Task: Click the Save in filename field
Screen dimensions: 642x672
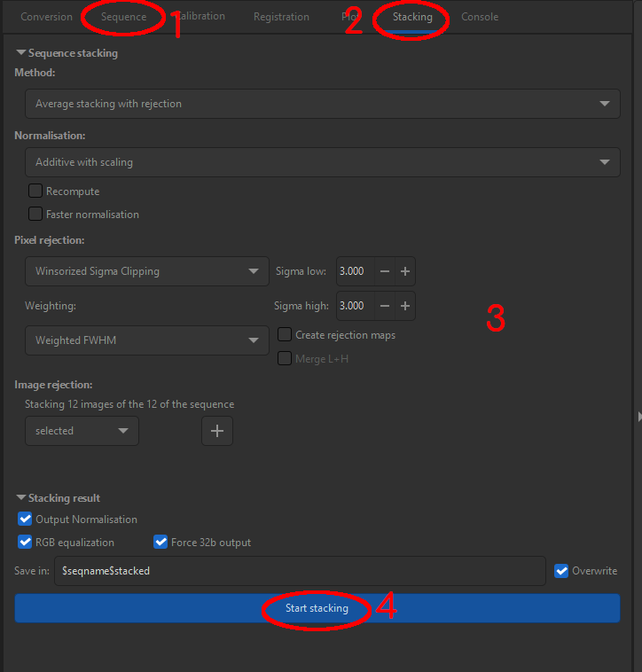Action: click(x=300, y=571)
